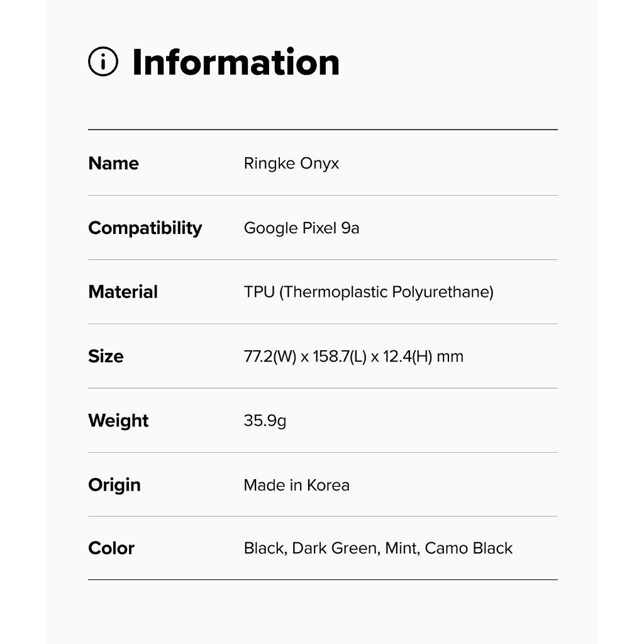Select the Compatibility row label
This screenshot has height=644, width=644.
(145, 228)
